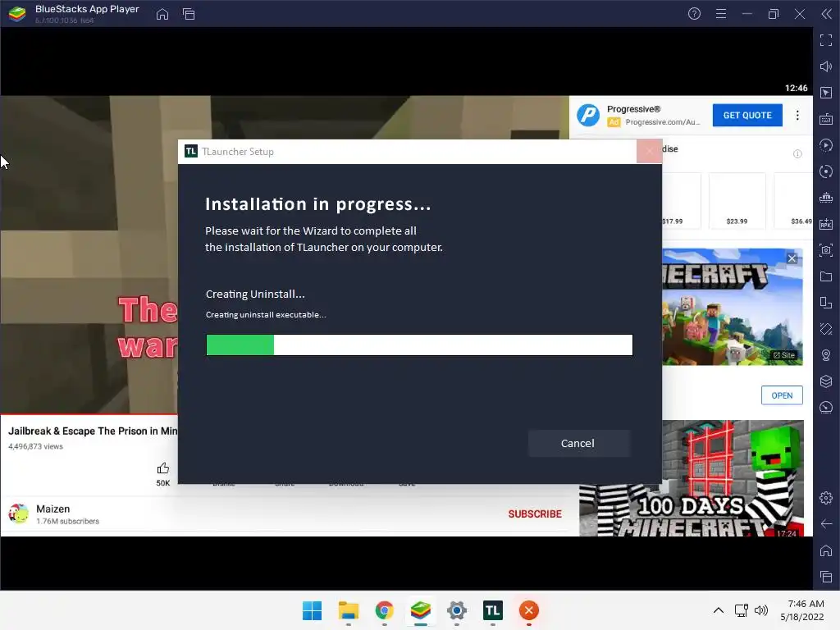This screenshot has width=840, height=630.
Task: Like the video with the thumbs up icon
Action: click(163, 469)
